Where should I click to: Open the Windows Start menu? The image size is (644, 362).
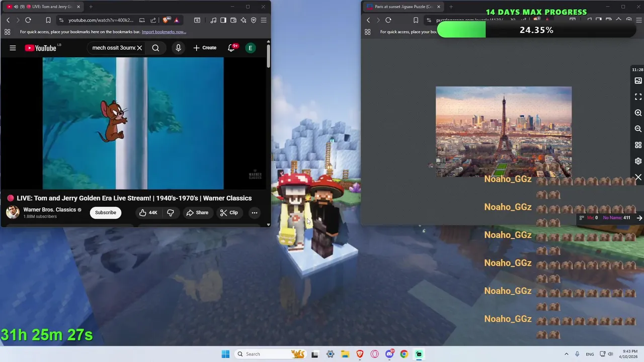coord(225,354)
